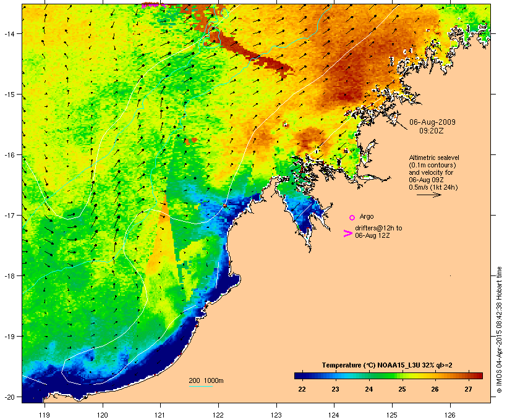Viewport: 507px width, 420px height.
Task: Click the longitude label 125
Action: (392, 415)
